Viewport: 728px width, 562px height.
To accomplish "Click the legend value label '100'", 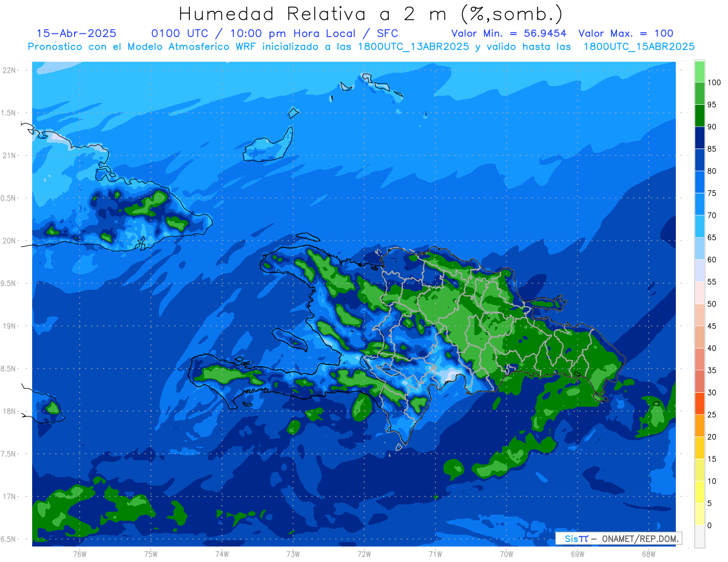I will (713, 82).
